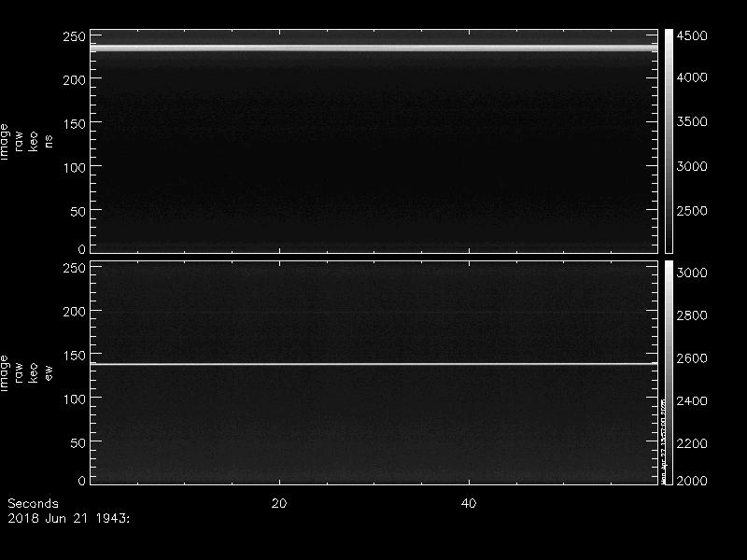
Task: Click the '3500' label on top colorbar
Action: coord(692,121)
